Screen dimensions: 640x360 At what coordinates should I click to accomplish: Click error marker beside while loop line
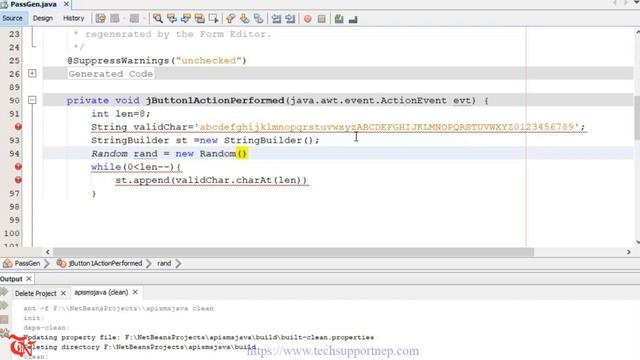(x=18, y=167)
